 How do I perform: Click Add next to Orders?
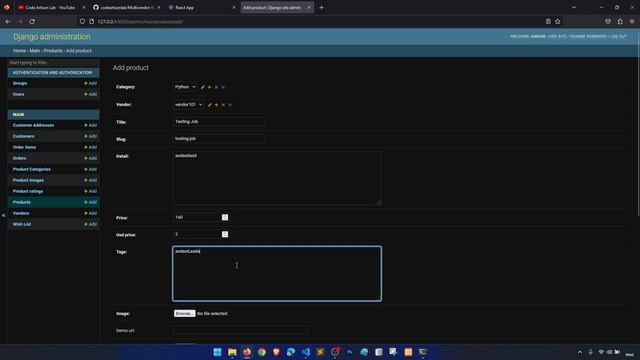[x=91, y=158]
